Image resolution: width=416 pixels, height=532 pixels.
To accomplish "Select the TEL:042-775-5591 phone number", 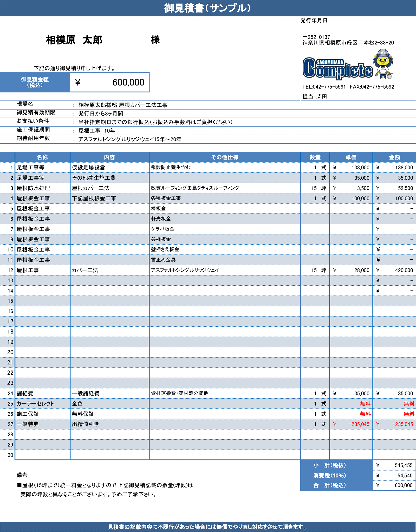I will pyautogui.click(x=324, y=87).
